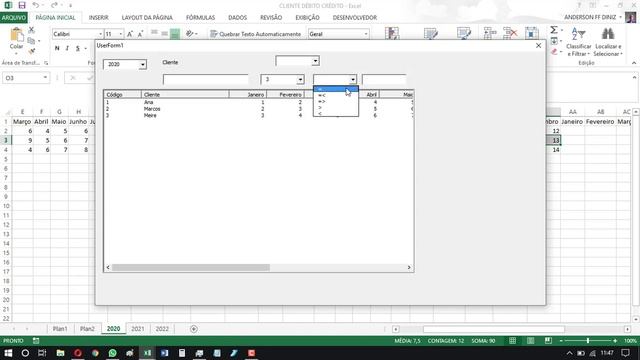Click the Cut scissors icon
Viewport: 640px width, 360px height.
[31, 30]
